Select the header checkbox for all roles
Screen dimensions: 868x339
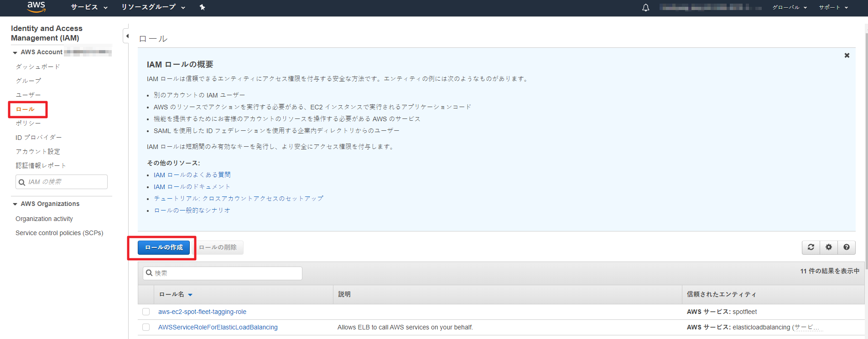pos(146,294)
